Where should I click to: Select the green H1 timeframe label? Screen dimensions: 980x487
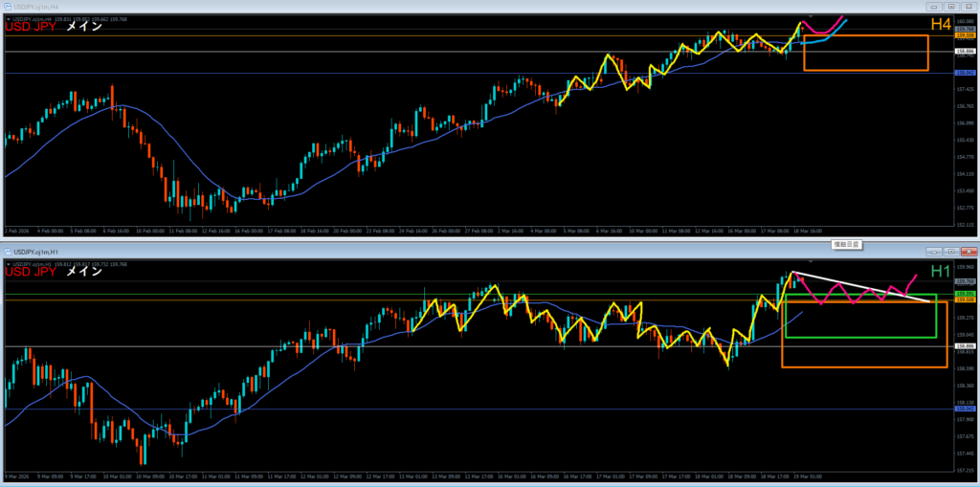(x=940, y=272)
